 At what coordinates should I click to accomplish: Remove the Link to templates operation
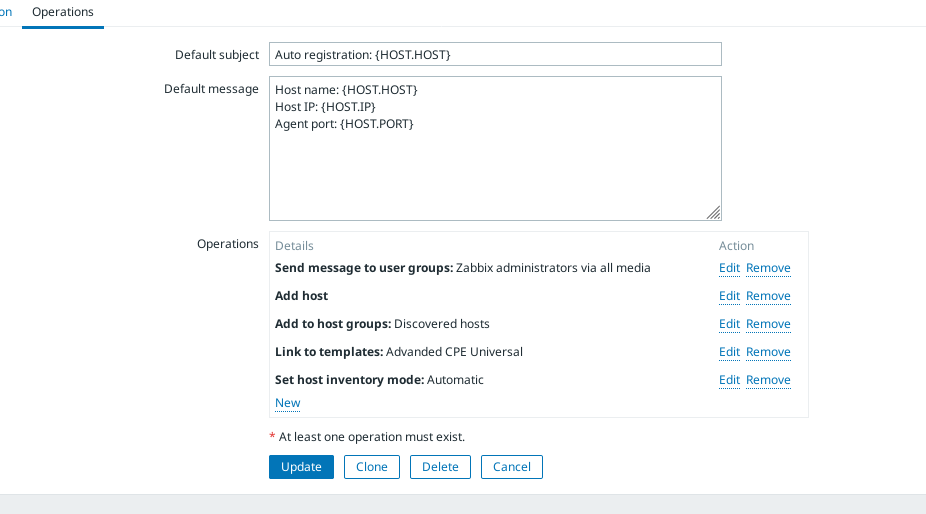click(768, 352)
